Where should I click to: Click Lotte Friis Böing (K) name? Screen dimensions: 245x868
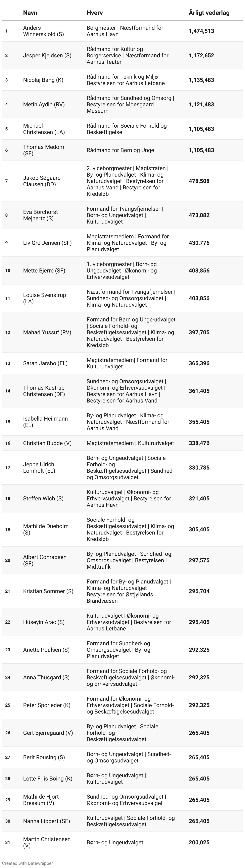tap(48, 778)
